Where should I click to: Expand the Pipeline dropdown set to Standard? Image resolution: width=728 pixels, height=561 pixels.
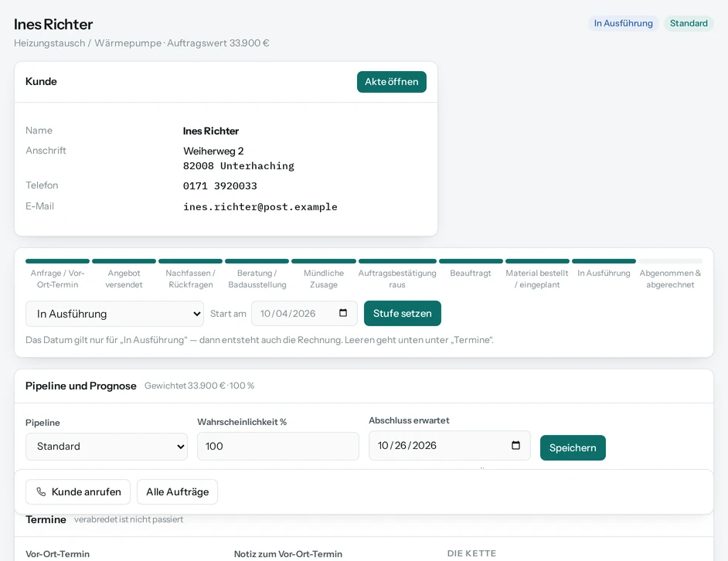(x=107, y=447)
